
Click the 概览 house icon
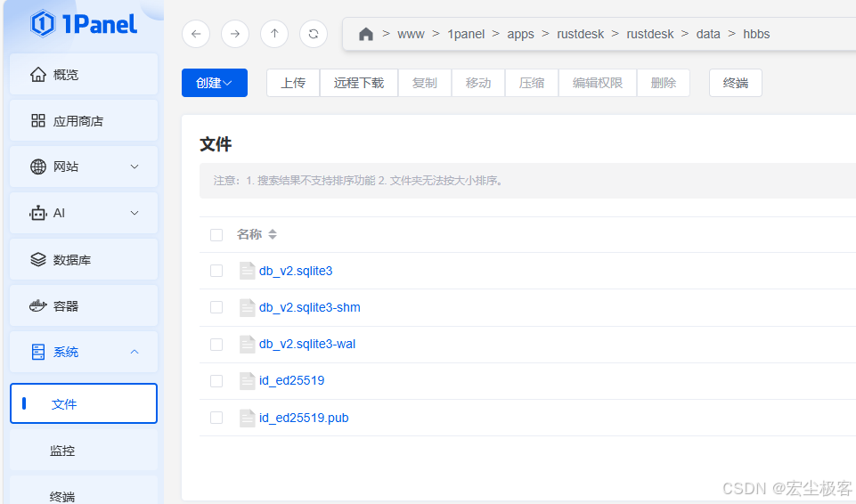(38, 74)
